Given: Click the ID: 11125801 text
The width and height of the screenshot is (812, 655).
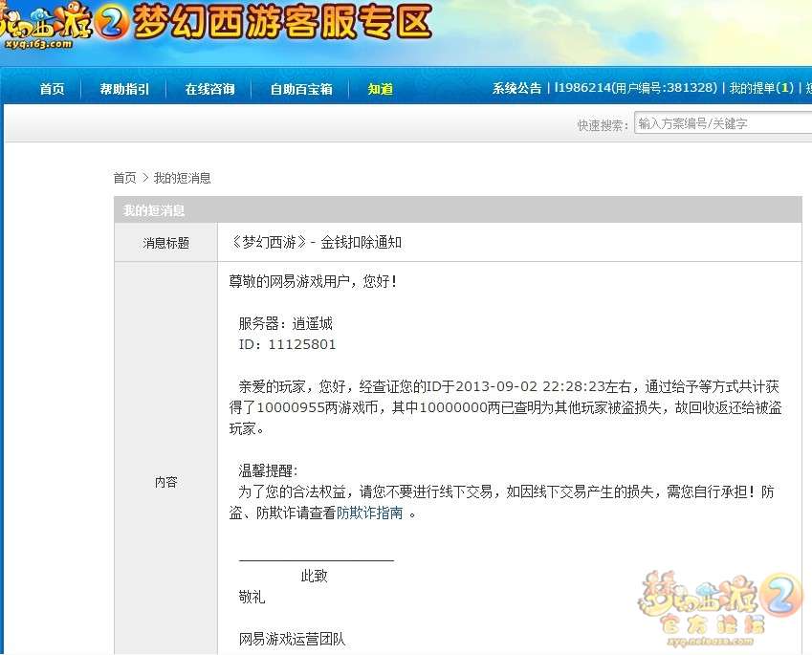Looking at the screenshot, I should tap(288, 344).
